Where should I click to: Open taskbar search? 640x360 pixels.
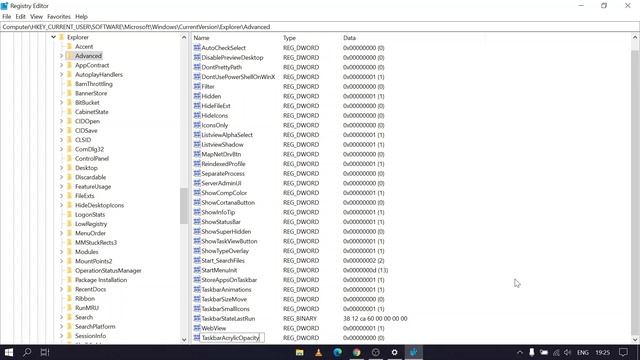(27, 352)
